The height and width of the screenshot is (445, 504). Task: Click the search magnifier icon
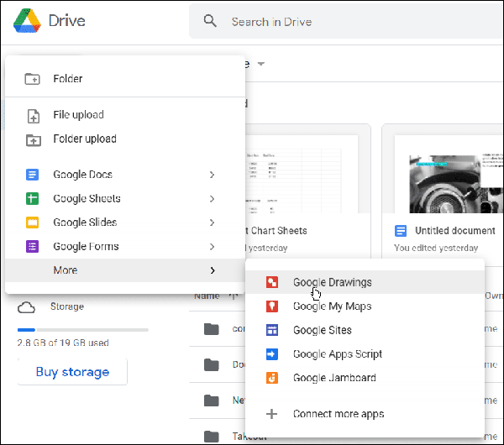click(x=210, y=21)
